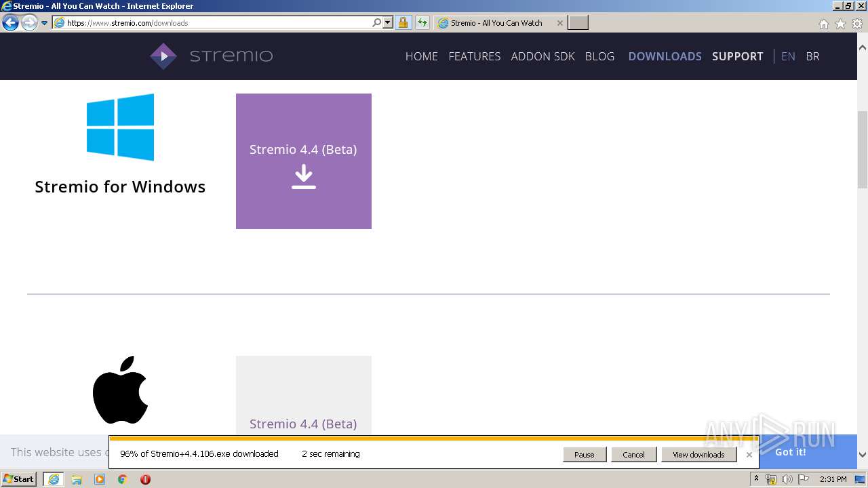The image size is (868, 488).
Task: Select the Stremio - All You Can Watch tab
Action: tap(500, 23)
